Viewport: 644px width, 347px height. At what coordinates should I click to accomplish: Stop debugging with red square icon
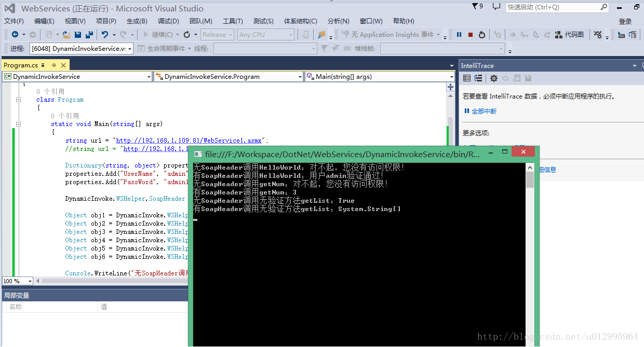pyautogui.click(x=471, y=35)
